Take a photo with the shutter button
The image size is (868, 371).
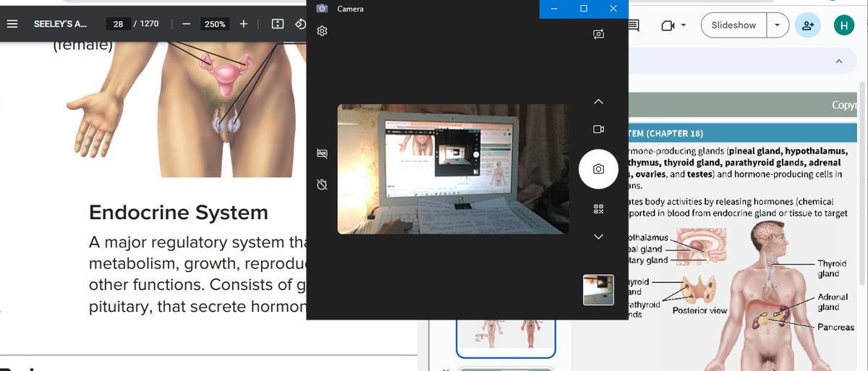(x=598, y=169)
